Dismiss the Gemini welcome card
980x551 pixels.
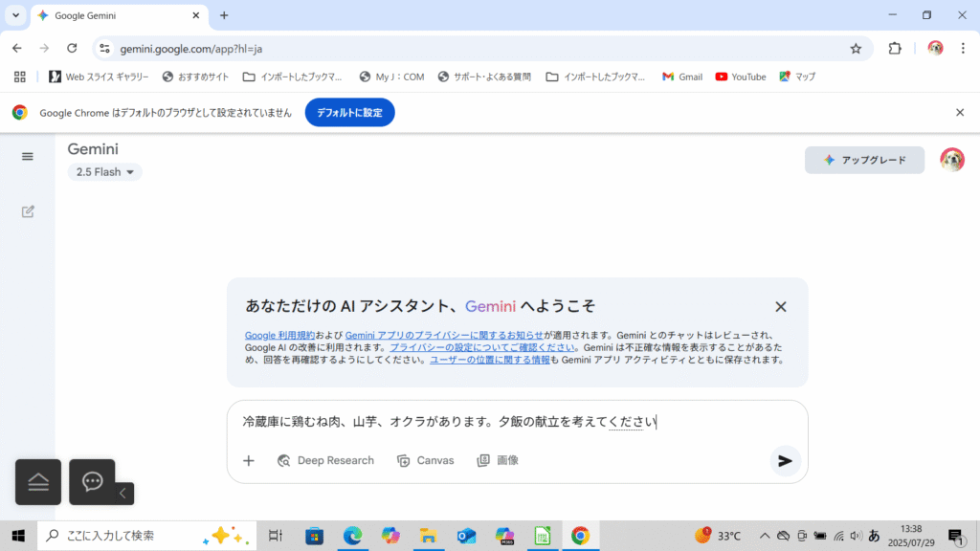781,307
